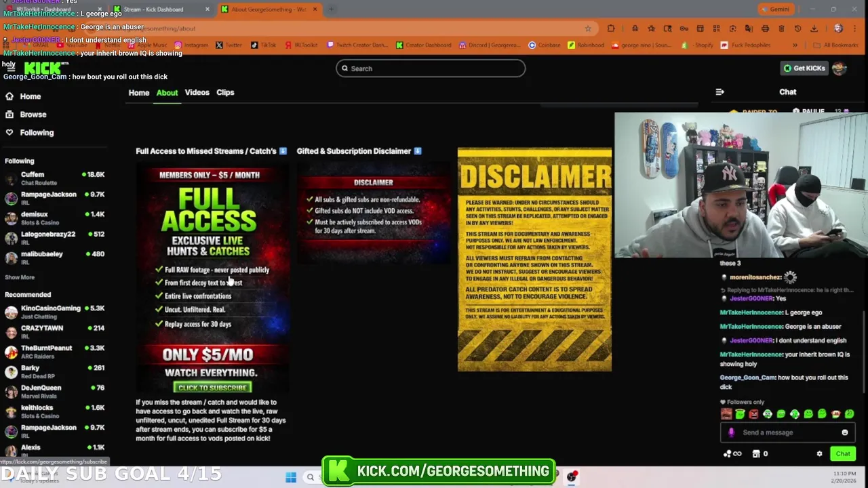
Task: Open Twitter bookmark
Action: point(229,45)
